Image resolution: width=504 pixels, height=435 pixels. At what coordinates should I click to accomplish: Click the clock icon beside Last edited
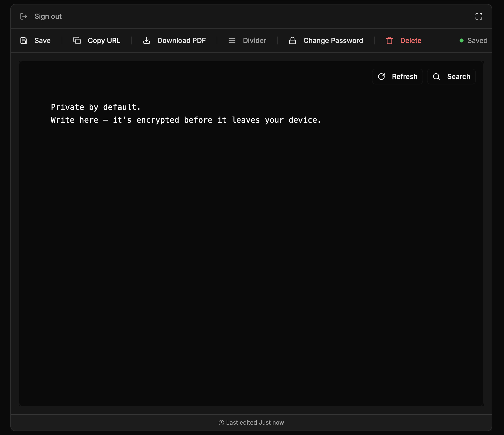click(221, 423)
